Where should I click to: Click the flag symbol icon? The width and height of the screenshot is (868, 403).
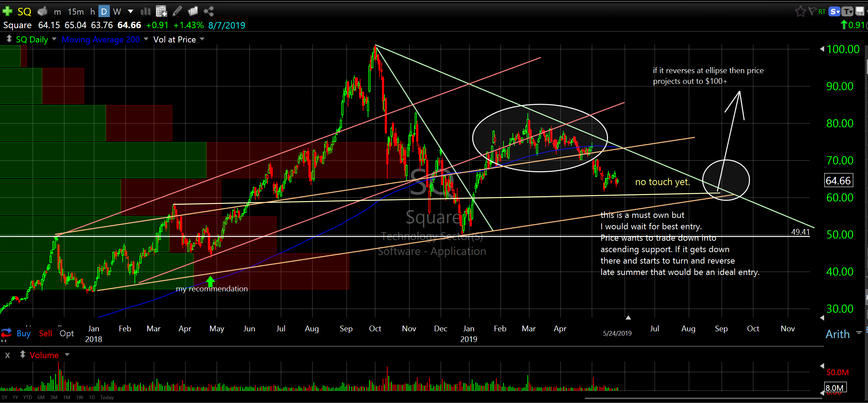(x=812, y=11)
